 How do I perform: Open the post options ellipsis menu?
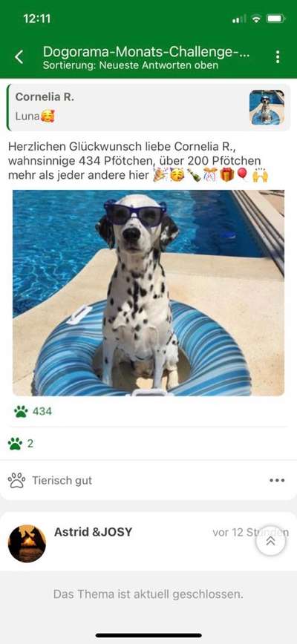277,481
